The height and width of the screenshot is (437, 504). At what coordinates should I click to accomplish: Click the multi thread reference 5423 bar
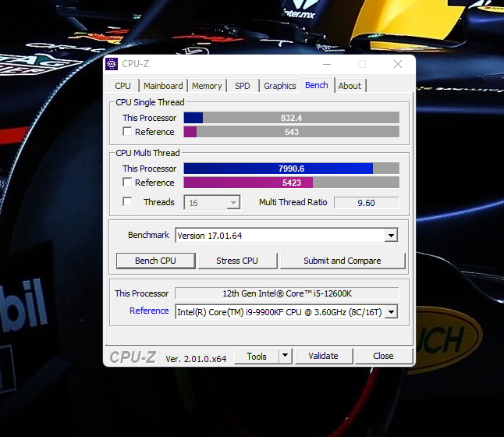(x=292, y=183)
